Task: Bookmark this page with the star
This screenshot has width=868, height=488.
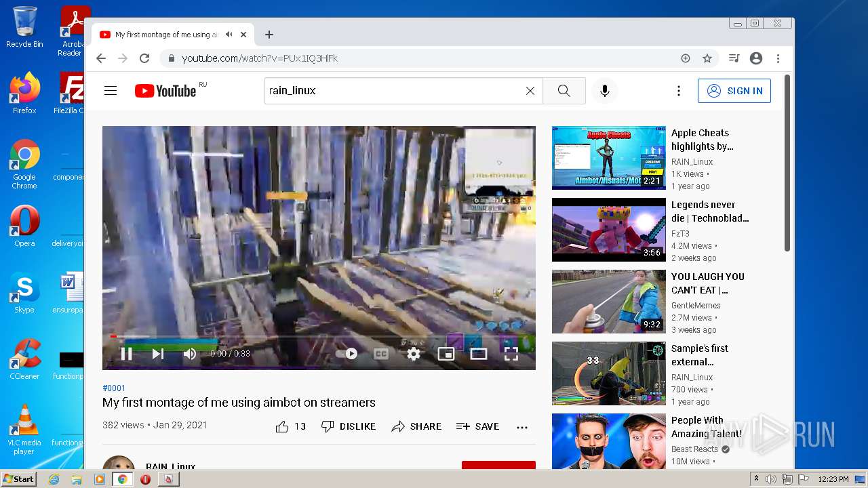Action: [x=707, y=58]
